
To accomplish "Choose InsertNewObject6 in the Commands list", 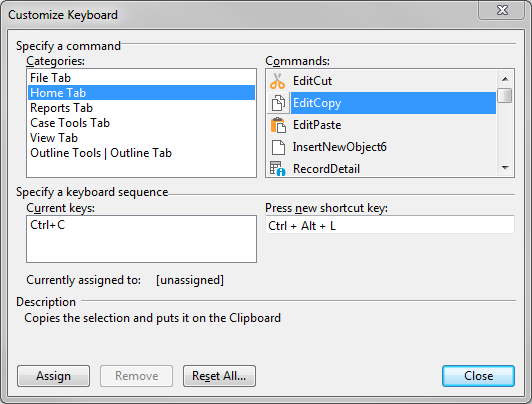I will point(382,147).
